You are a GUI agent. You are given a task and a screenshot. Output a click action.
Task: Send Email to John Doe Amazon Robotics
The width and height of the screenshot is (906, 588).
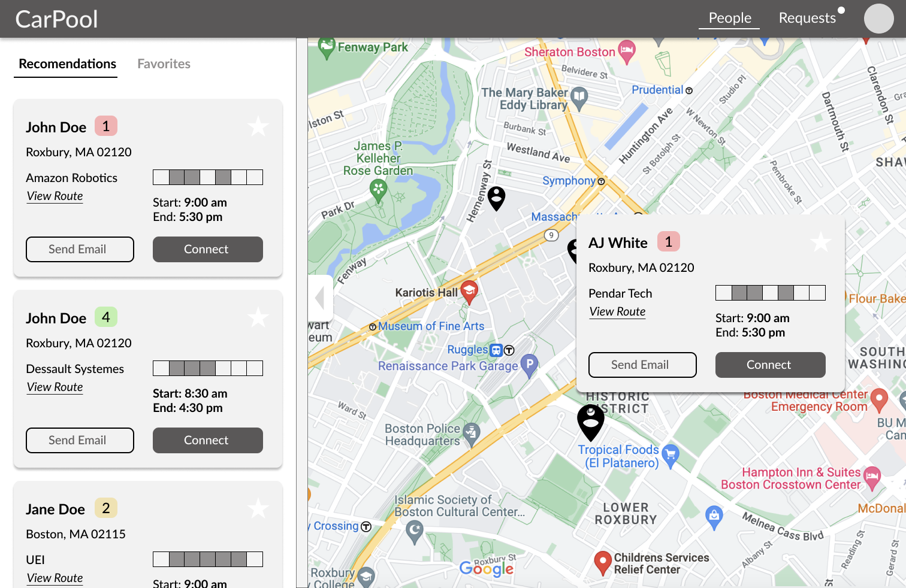(80, 249)
